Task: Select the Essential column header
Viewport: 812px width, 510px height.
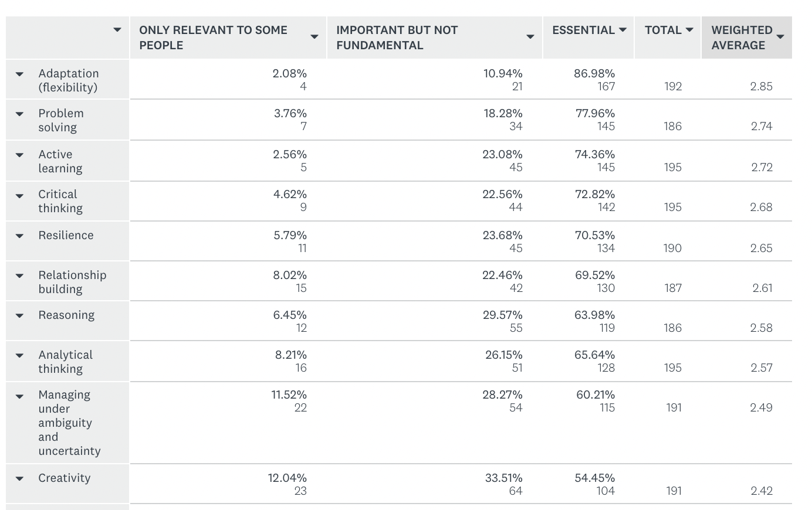Action: click(583, 30)
